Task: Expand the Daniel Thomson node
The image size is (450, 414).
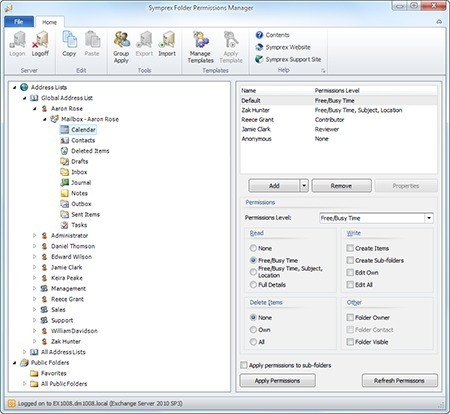Action: click(34, 246)
